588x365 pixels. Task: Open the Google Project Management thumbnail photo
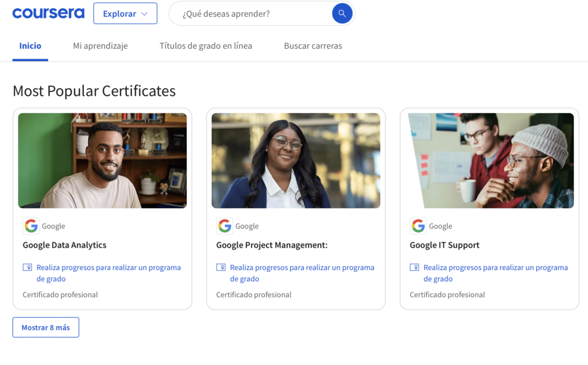[296, 161]
